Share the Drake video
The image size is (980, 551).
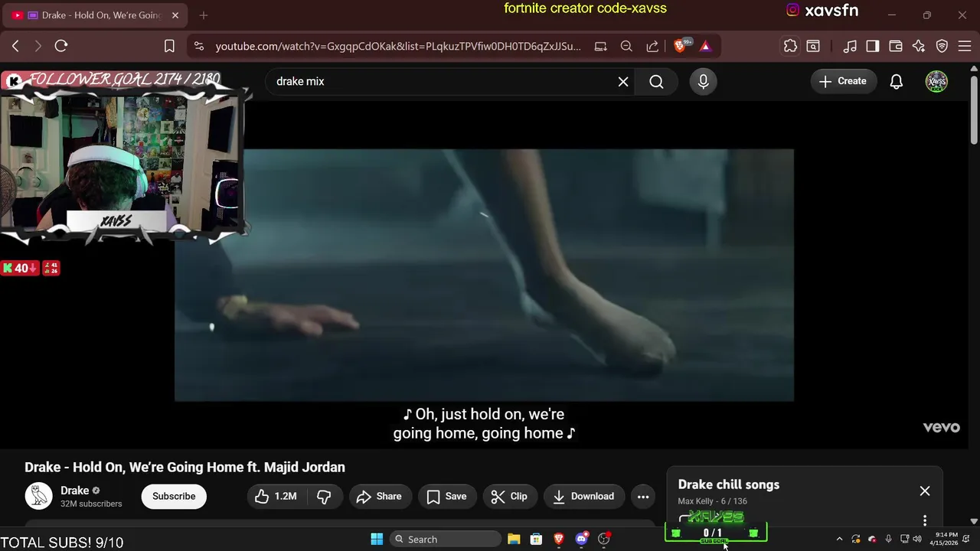click(x=380, y=497)
